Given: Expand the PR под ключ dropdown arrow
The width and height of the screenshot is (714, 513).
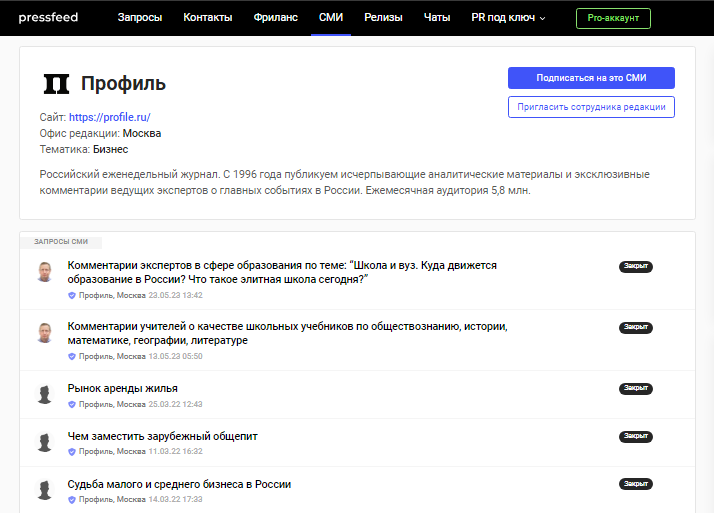Looking at the screenshot, I should tap(542, 18).
